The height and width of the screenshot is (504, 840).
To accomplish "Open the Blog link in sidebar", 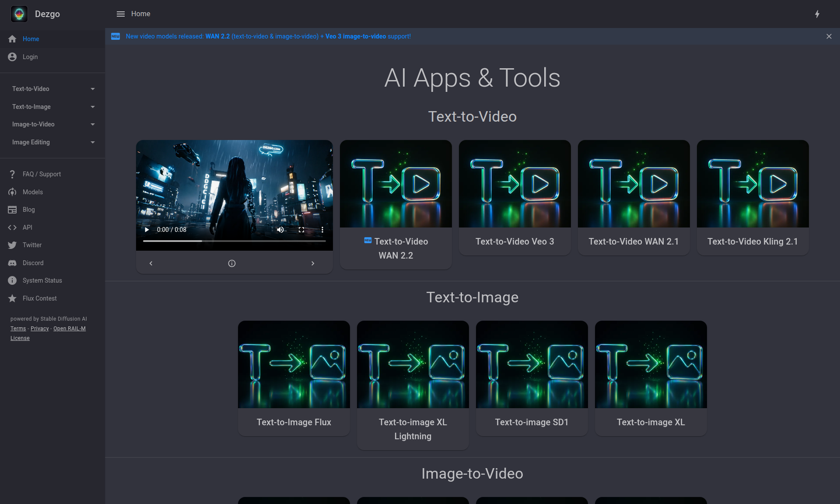I will [52, 210].
